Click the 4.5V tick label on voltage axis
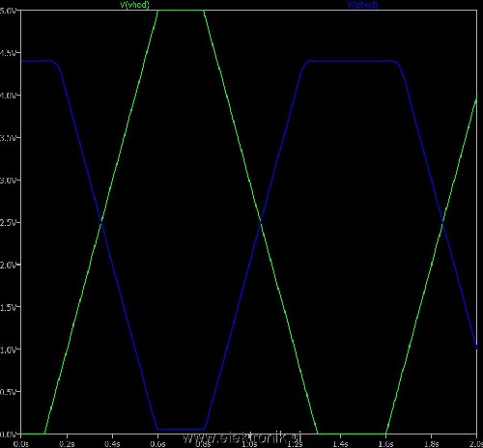Image resolution: width=483 pixels, height=448 pixels. coord(8,53)
